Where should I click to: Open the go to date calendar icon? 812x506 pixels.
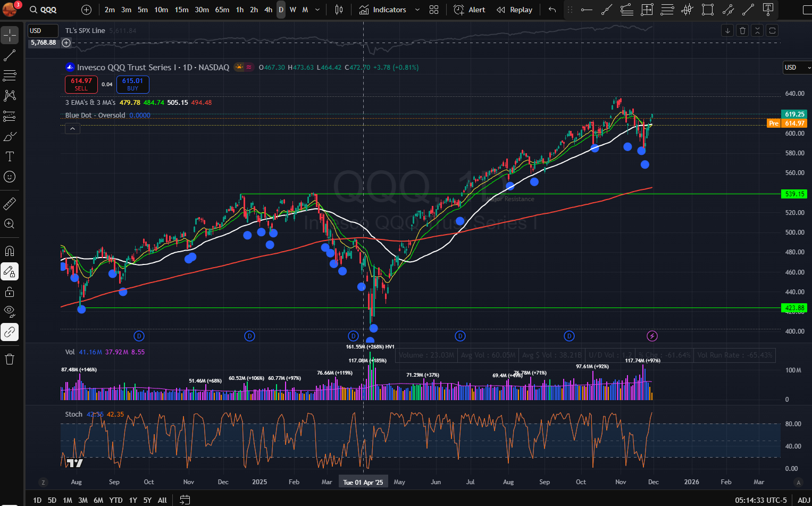coord(185,500)
